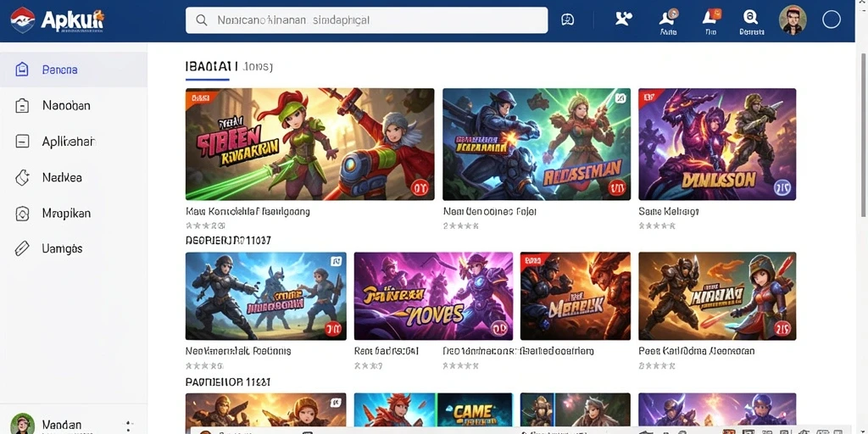Click 'Same Kelrsigt' game title
The image size is (868, 434).
coord(669,211)
